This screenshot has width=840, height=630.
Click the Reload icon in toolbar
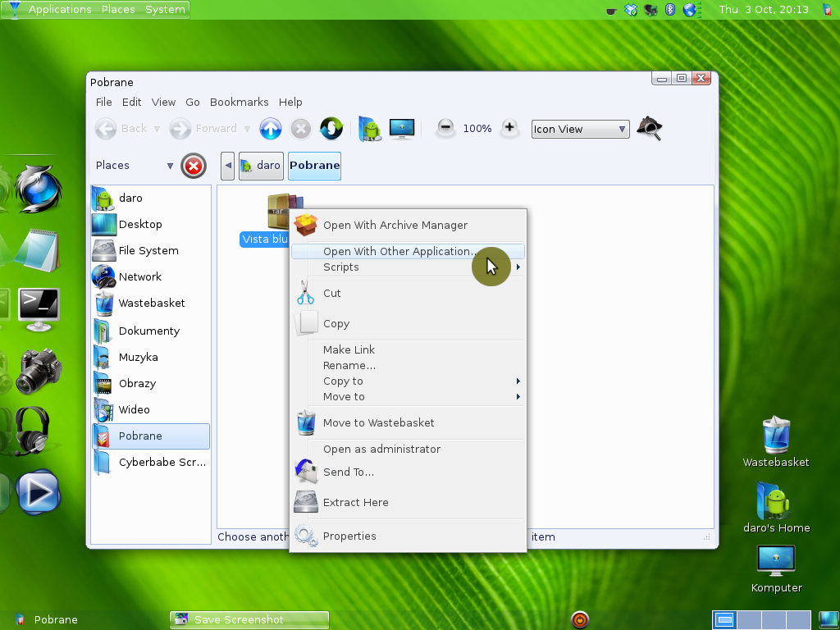click(331, 129)
